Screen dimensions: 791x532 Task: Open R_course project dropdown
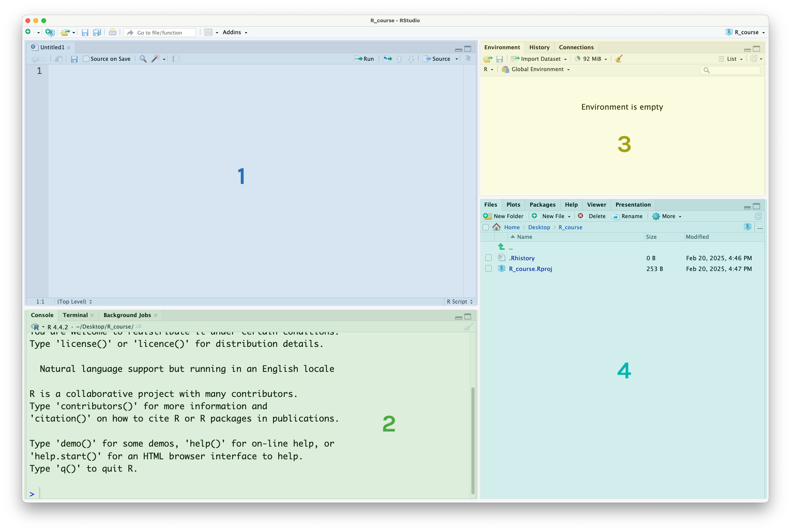coord(745,33)
